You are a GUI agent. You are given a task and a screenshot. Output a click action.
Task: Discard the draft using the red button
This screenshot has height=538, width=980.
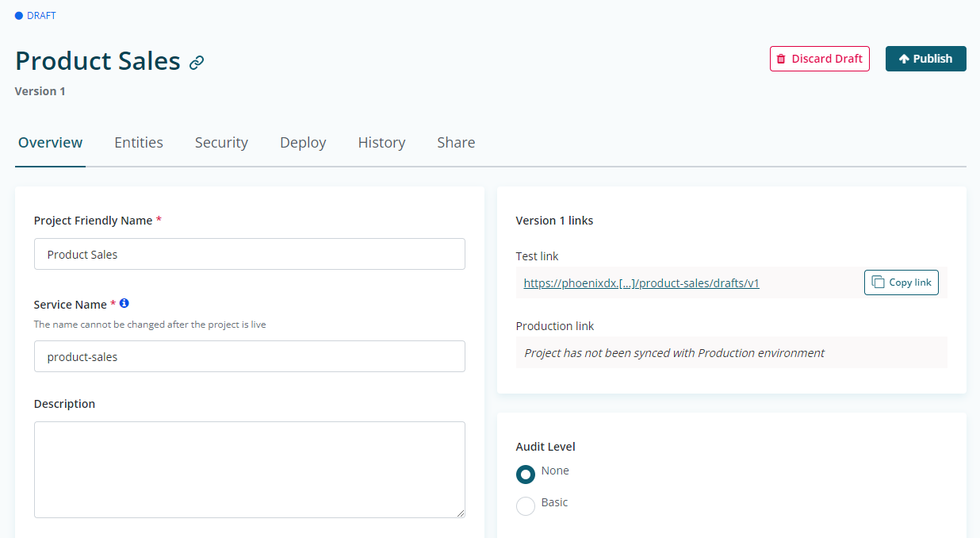click(819, 59)
